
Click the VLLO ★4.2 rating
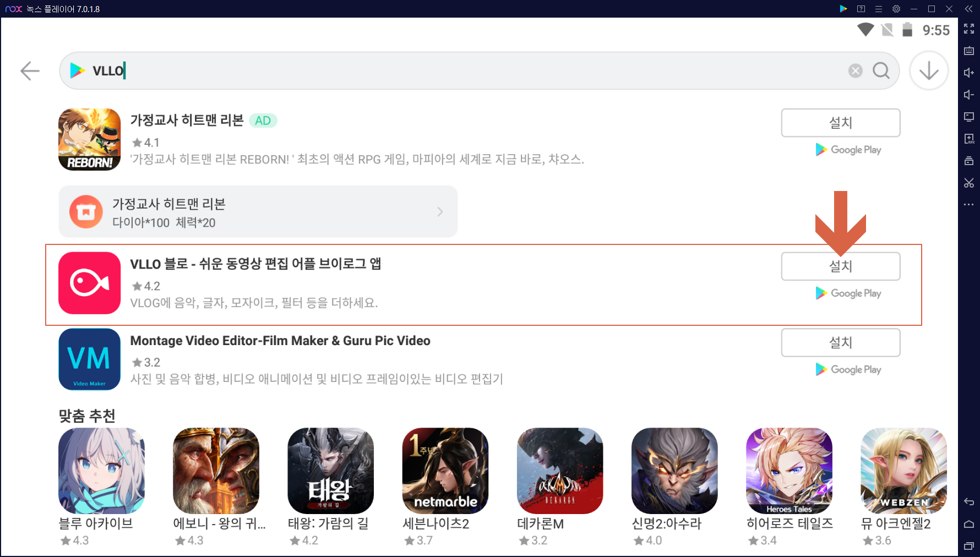click(146, 286)
